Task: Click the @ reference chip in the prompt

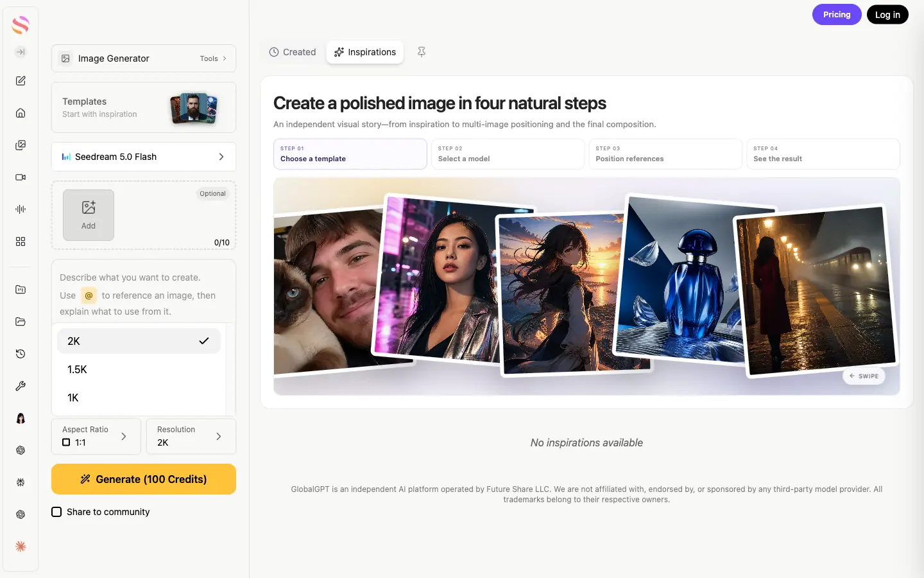Action: tap(89, 295)
